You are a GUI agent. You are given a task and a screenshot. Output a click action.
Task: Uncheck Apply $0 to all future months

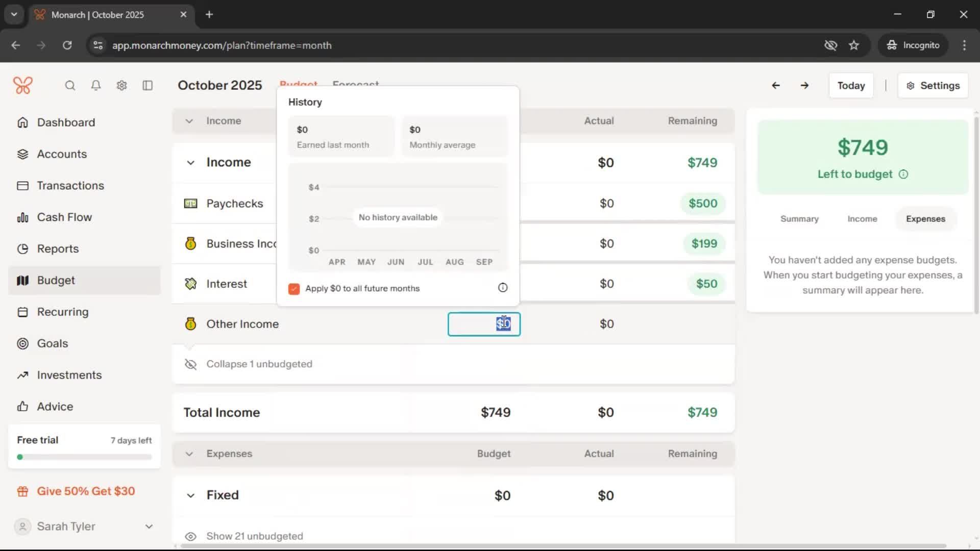(294, 289)
